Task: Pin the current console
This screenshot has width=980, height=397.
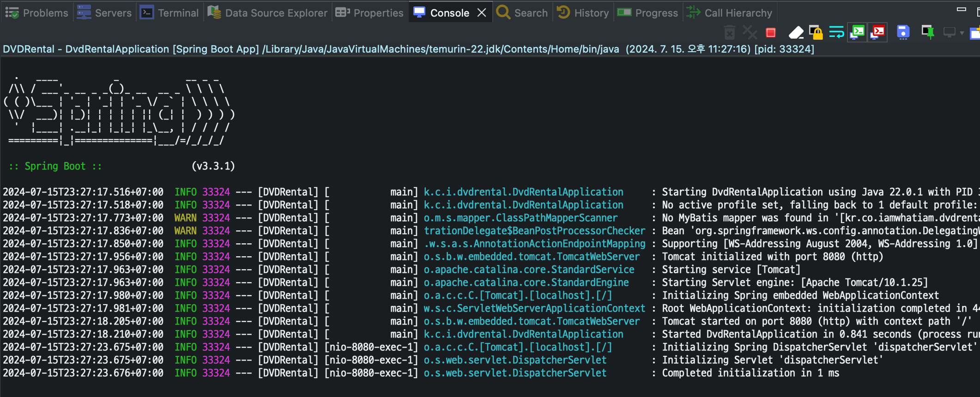Action: [x=927, y=32]
